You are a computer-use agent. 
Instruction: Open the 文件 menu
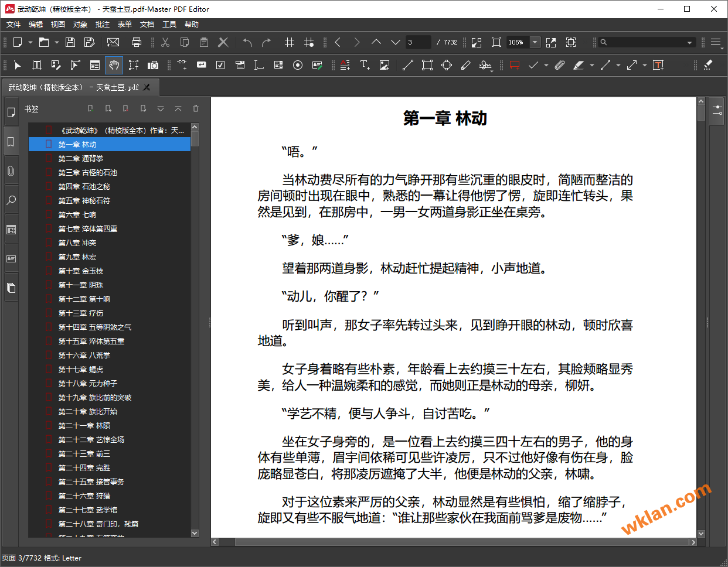coord(13,25)
